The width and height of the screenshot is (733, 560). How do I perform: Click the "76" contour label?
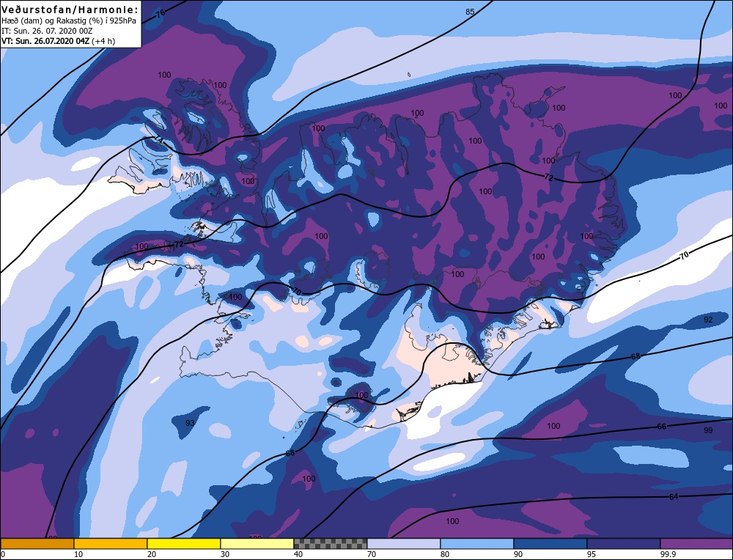click(161, 13)
